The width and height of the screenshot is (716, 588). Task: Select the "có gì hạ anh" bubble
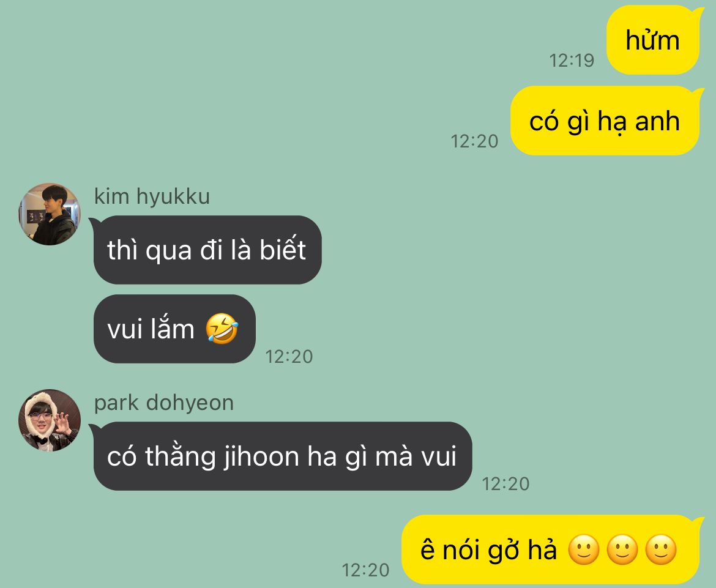pos(605,121)
